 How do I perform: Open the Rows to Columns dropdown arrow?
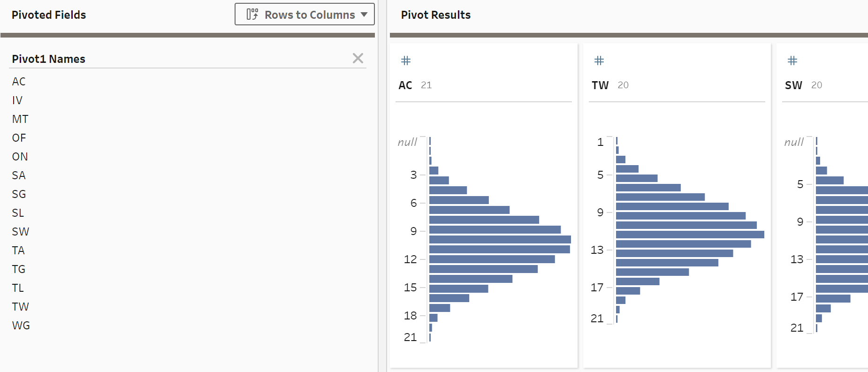(x=364, y=15)
